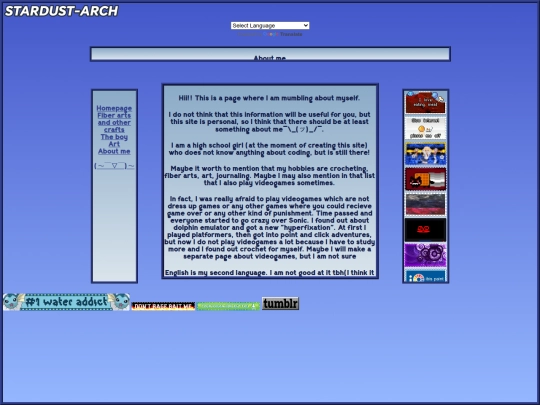
Task: Click the paragraph starting 'Hi!! This is a page'
Action: point(269,98)
